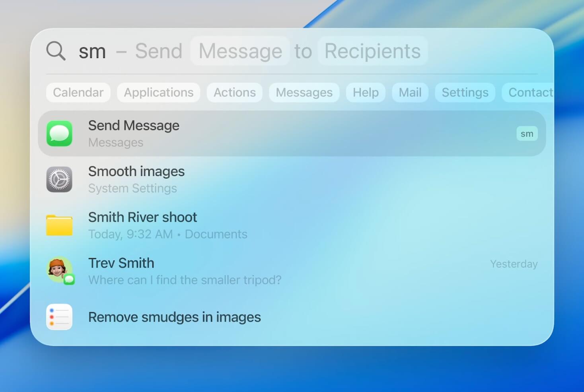The height and width of the screenshot is (392, 584).
Task: Show Help results filter
Action: click(x=365, y=93)
